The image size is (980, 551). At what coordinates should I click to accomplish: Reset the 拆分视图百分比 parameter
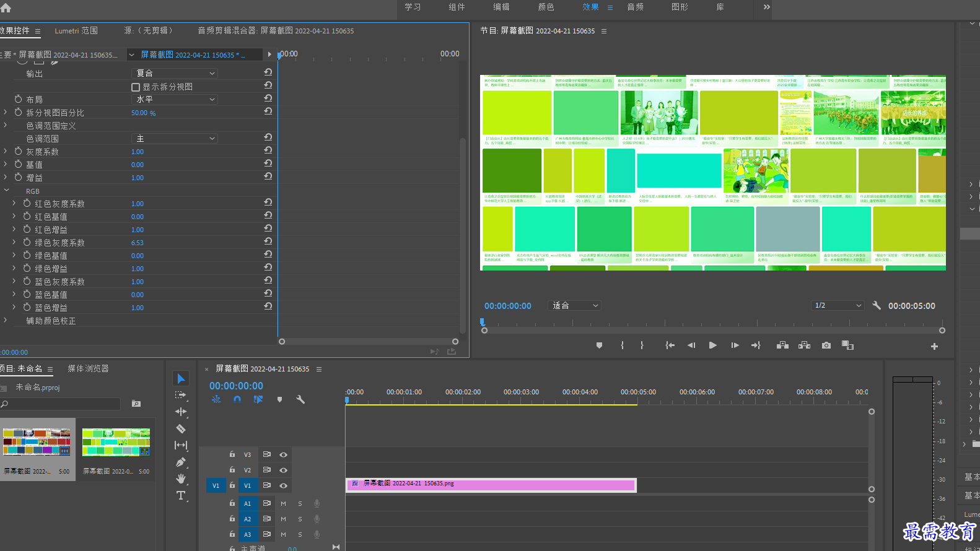pyautogui.click(x=268, y=111)
